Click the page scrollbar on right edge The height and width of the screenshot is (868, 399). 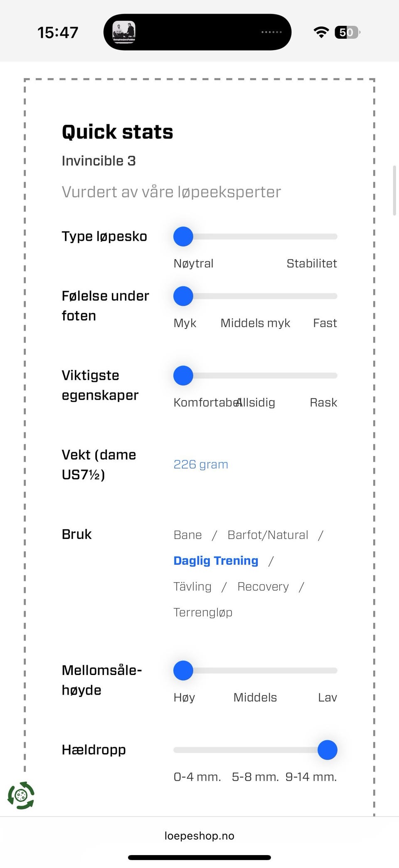[394, 190]
